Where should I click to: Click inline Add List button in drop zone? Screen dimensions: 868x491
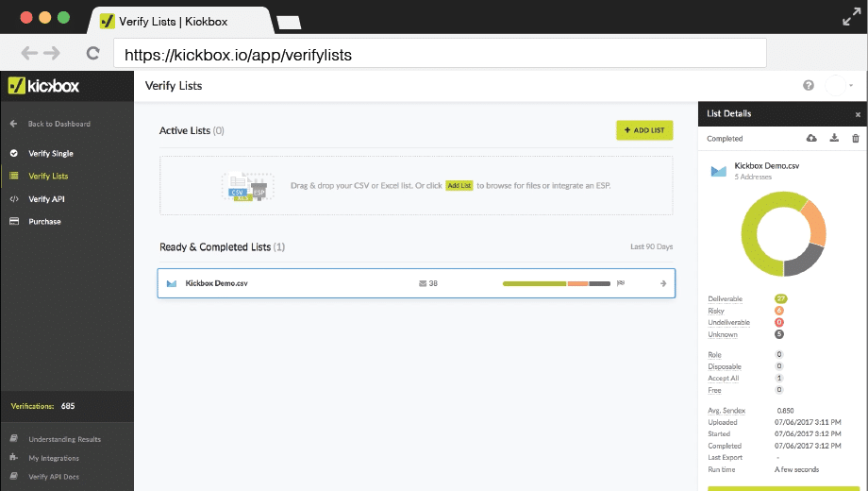tap(459, 186)
